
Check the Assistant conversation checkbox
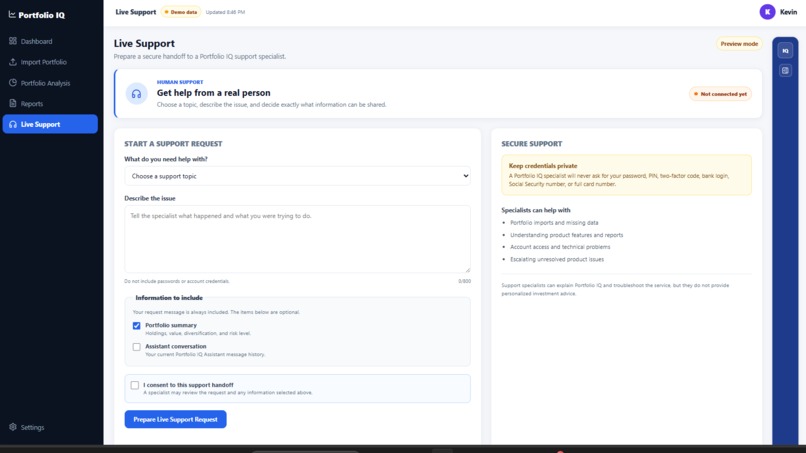(136, 347)
